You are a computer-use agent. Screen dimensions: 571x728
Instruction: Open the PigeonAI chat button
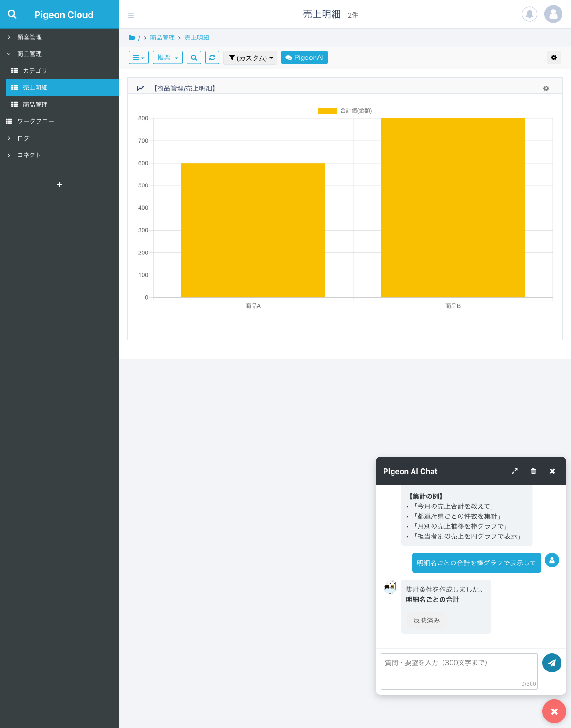pos(304,58)
